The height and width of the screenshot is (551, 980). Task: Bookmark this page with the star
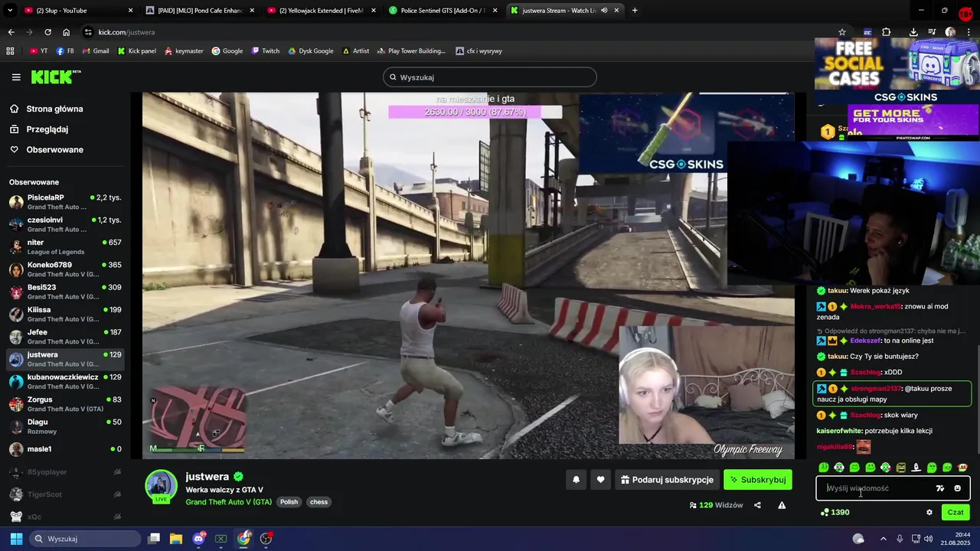click(x=842, y=32)
